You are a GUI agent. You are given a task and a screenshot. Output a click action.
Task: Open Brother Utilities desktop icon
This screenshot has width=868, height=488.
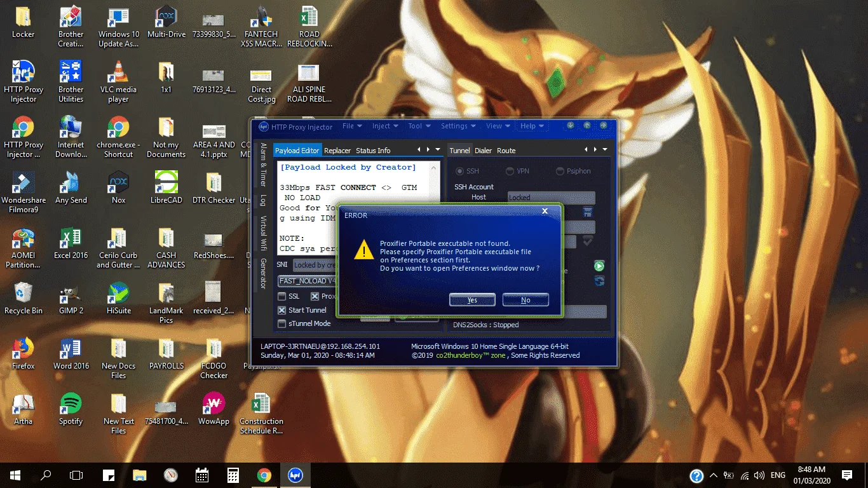[71, 81]
